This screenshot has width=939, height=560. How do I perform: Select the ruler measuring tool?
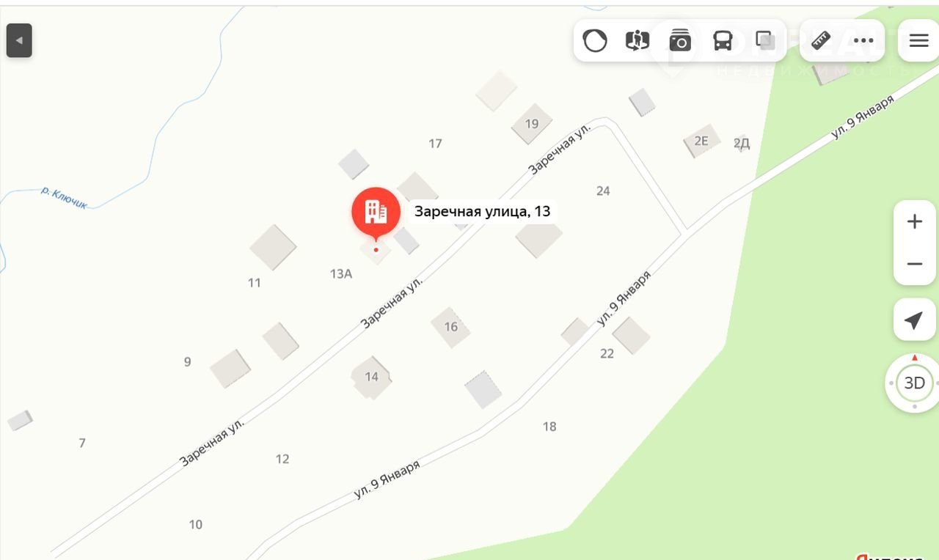[821, 40]
